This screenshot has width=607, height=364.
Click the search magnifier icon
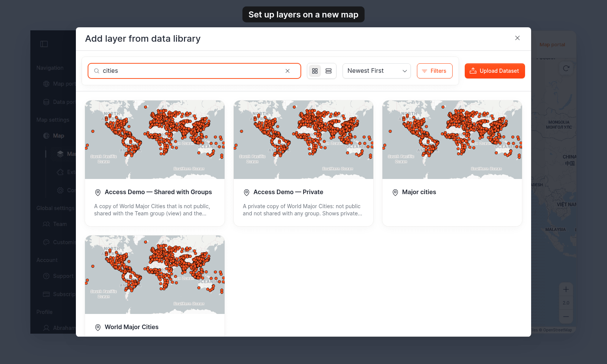pos(97,71)
